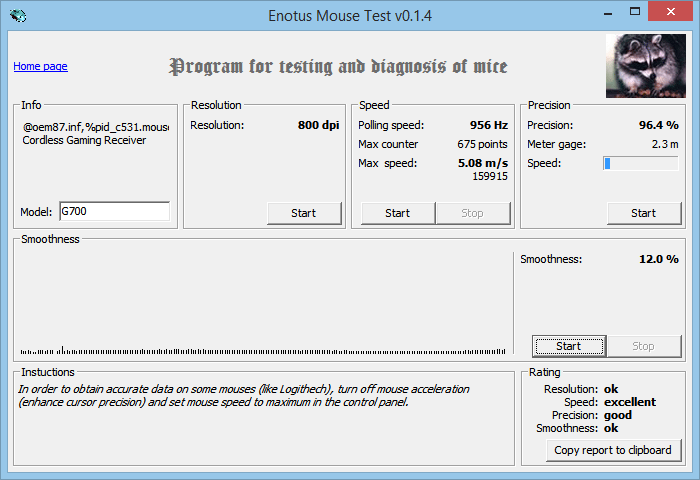Select the 956 Hz polling speed value
Image resolution: width=700 pixels, height=480 pixels.
click(489, 125)
